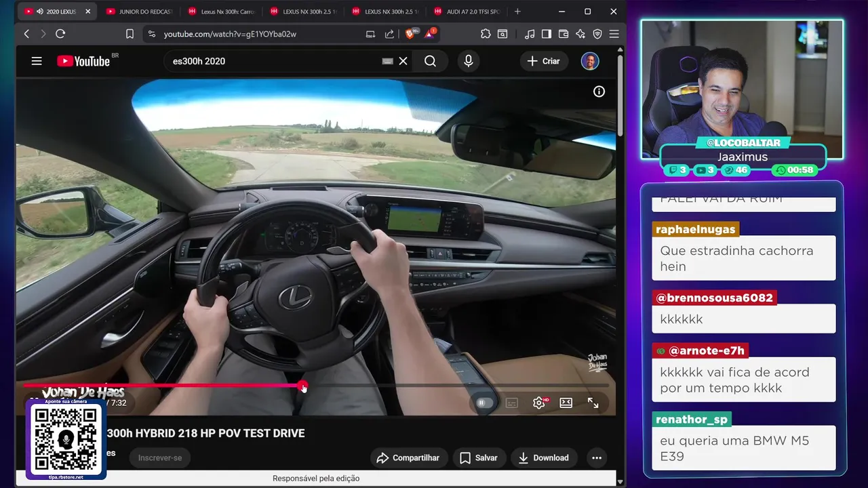The image size is (868, 488).
Task: Clear the YouTube search text with X
Action: click(x=403, y=61)
